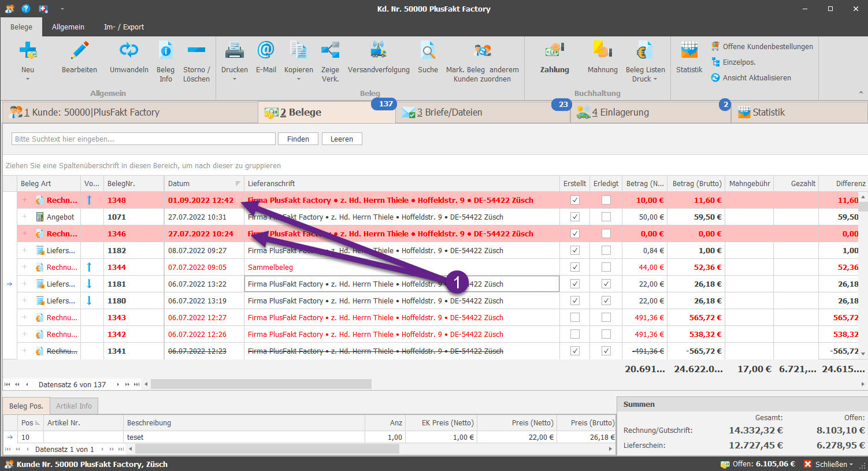Open the 4 Einlagerung tab
The image size is (868, 471).
pyautogui.click(x=651, y=112)
